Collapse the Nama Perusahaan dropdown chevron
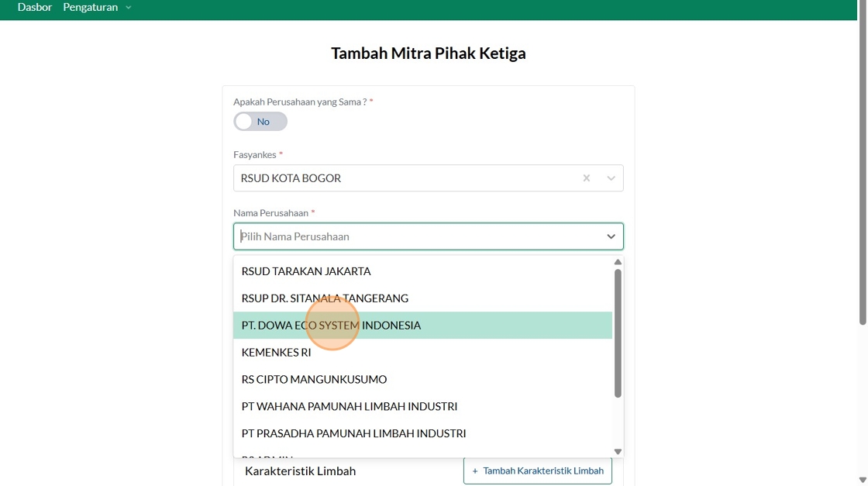The image size is (868, 486). (611, 236)
